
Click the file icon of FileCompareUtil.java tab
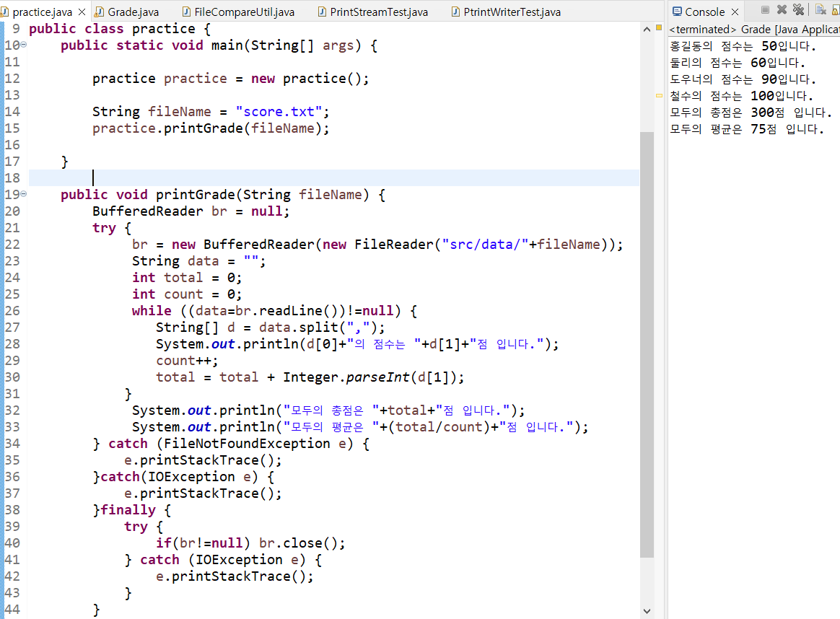[x=186, y=12]
